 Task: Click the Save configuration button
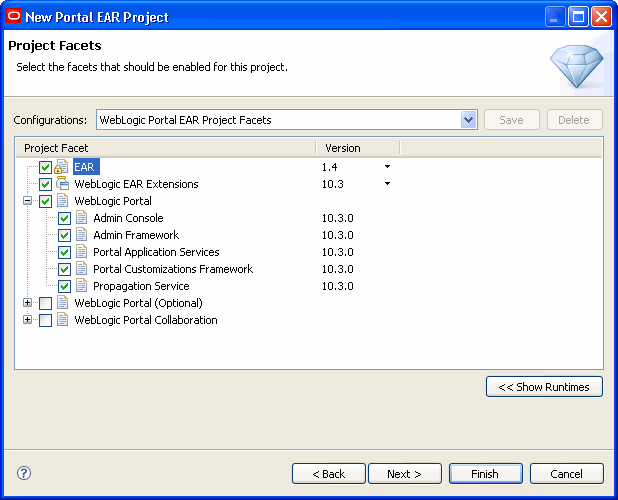pos(512,120)
